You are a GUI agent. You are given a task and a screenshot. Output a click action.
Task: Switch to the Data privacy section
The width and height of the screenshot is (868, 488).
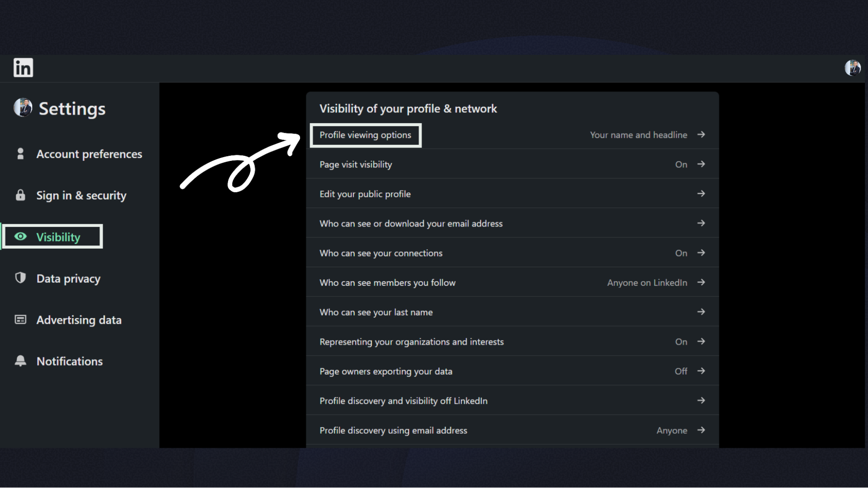point(68,278)
